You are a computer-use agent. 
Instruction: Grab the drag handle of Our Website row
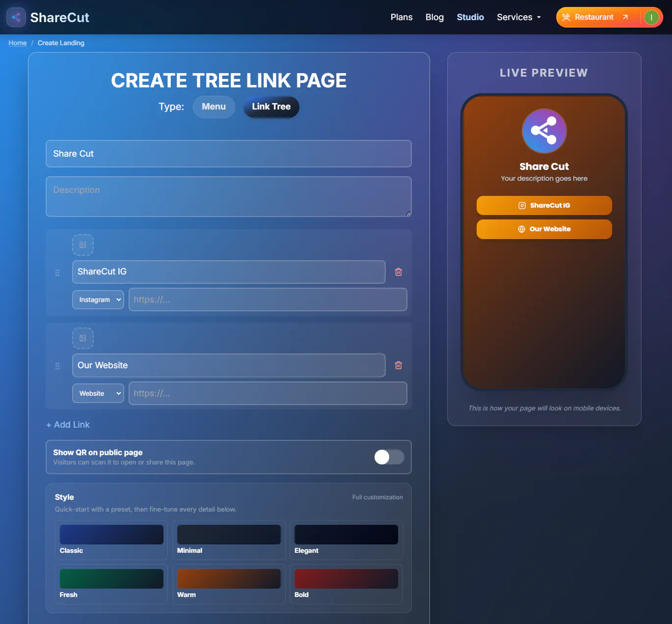(57, 366)
